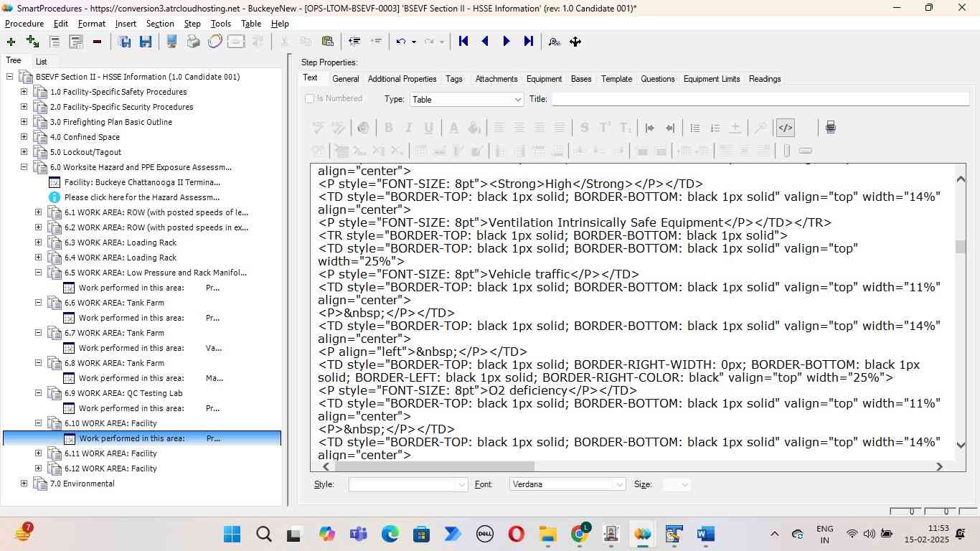Open the Procedure menu
Screen dimensions: 980x551
click(24, 24)
